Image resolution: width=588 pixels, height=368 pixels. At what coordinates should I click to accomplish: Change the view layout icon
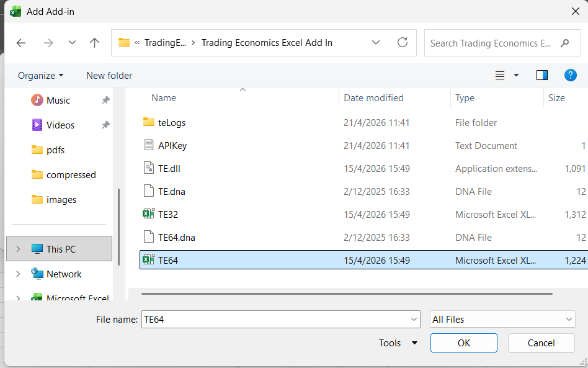tap(500, 76)
